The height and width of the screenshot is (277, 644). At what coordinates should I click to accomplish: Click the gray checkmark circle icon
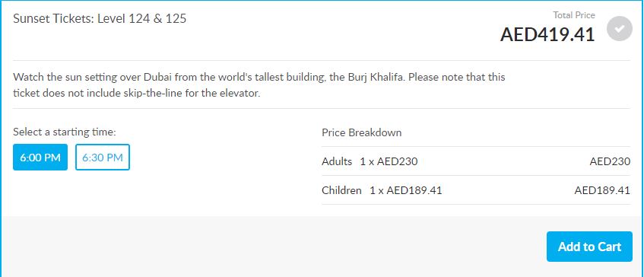click(620, 29)
